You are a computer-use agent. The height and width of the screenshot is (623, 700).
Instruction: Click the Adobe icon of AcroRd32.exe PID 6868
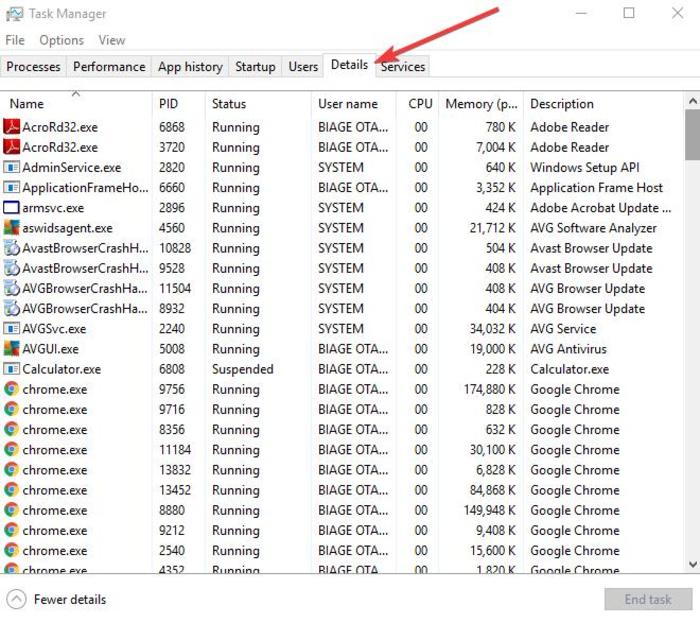tap(12, 127)
